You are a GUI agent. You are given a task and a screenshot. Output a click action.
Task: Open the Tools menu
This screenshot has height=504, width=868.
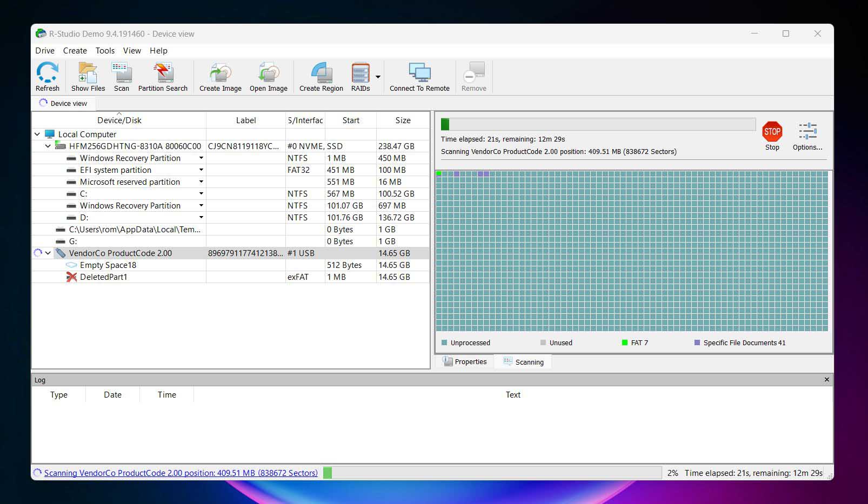coord(105,51)
